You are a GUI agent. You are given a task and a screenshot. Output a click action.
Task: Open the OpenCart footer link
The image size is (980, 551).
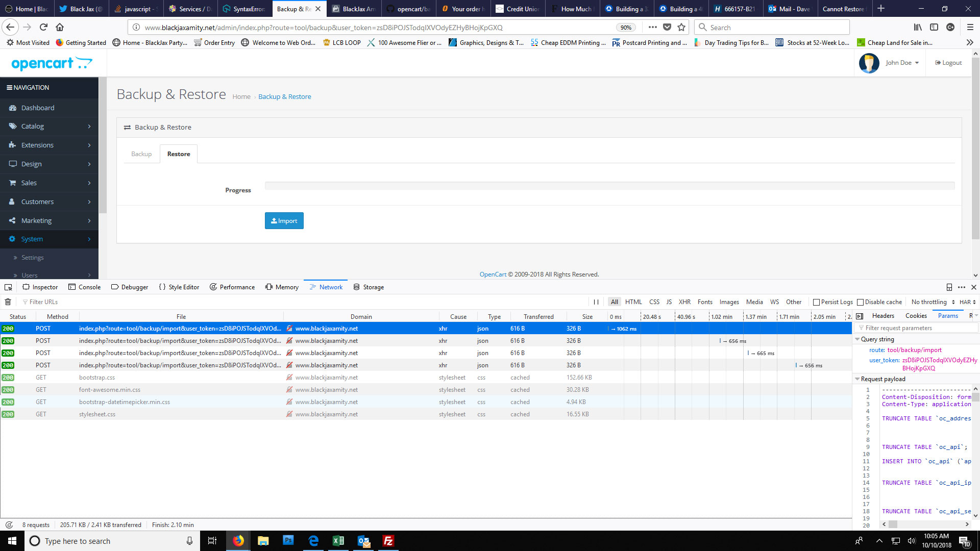pos(493,274)
